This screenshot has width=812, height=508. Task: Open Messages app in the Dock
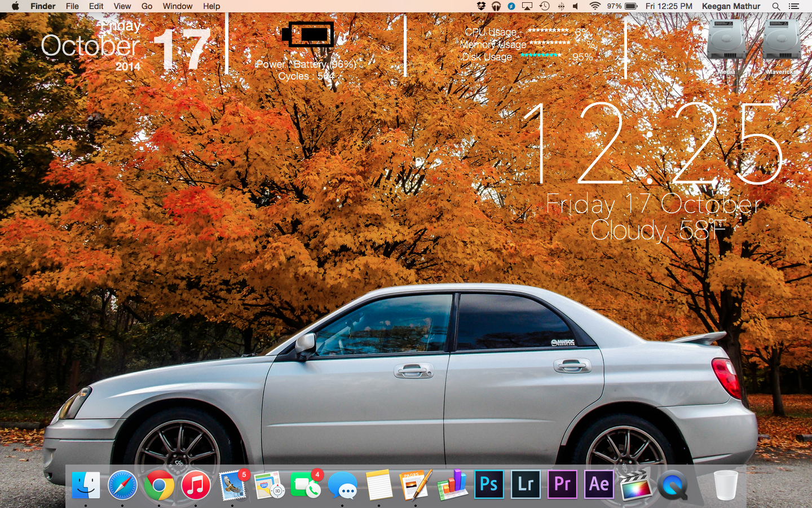(342, 485)
